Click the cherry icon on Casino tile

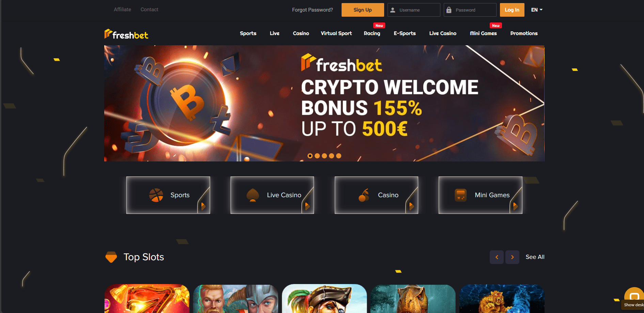click(x=364, y=195)
